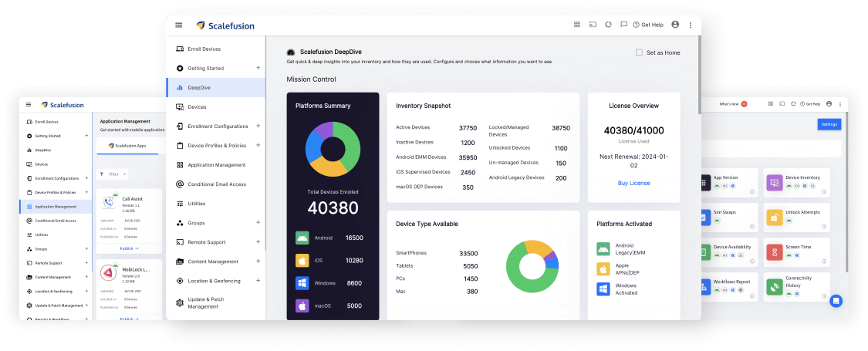Expand Device Profiles & Policies plus in front sidebar
868x351 pixels.
[x=258, y=145]
